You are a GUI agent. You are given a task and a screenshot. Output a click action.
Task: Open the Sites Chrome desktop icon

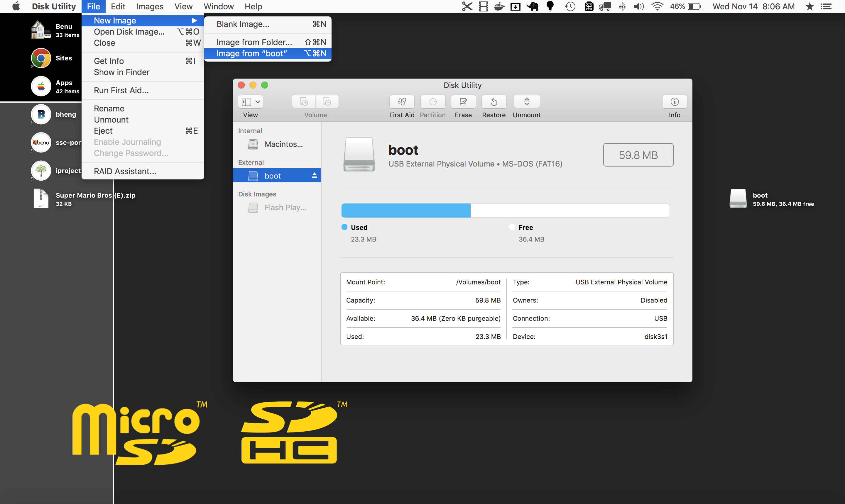pyautogui.click(x=41, y=58)
